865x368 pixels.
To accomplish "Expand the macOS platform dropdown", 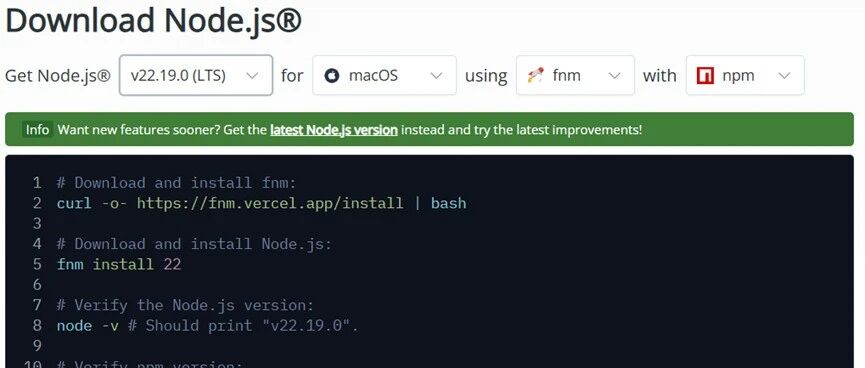I will (x=384, y=75).
